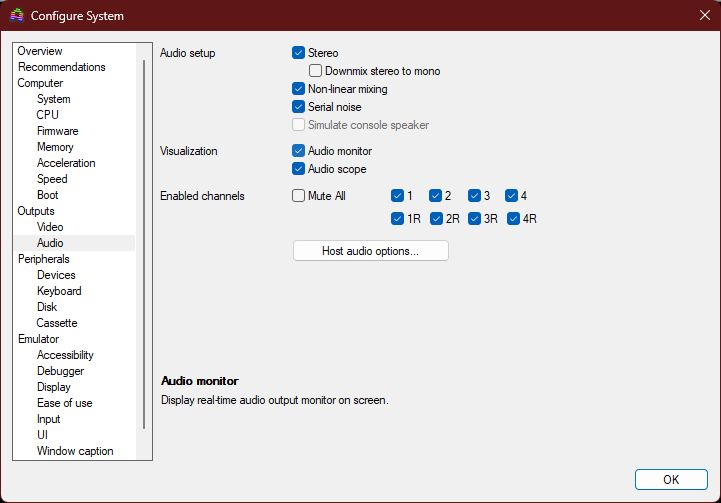Viewport: 721px width, 503px height.
Task: Enable Downmix stereo to mono
Action: coord(316,71)
